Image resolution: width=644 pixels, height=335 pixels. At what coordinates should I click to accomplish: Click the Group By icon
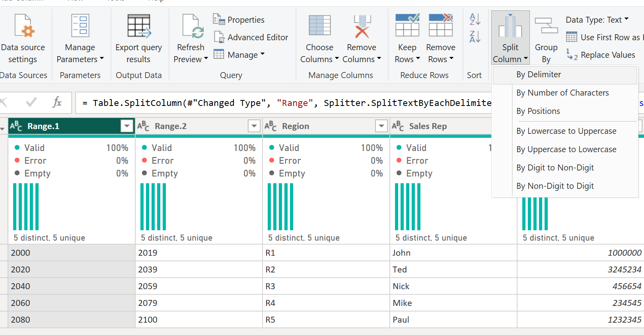(x=546, y=26)
